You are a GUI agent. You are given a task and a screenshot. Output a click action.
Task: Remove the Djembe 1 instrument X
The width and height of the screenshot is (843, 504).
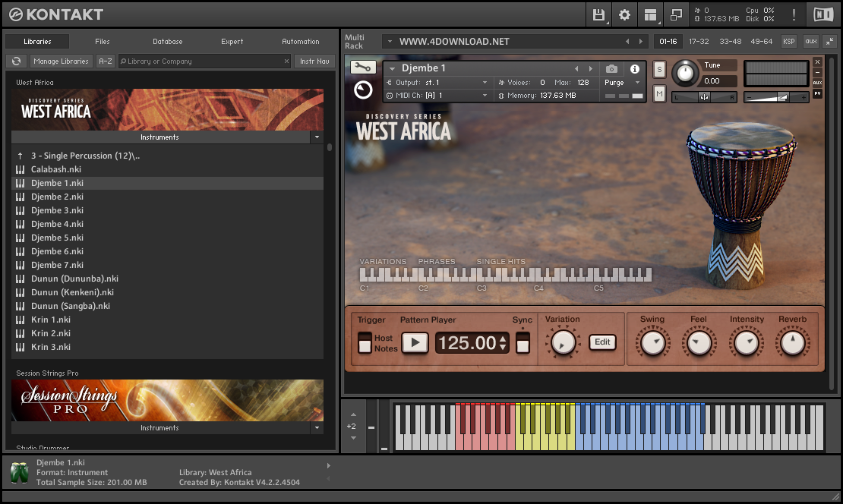(x=817, y=61)
